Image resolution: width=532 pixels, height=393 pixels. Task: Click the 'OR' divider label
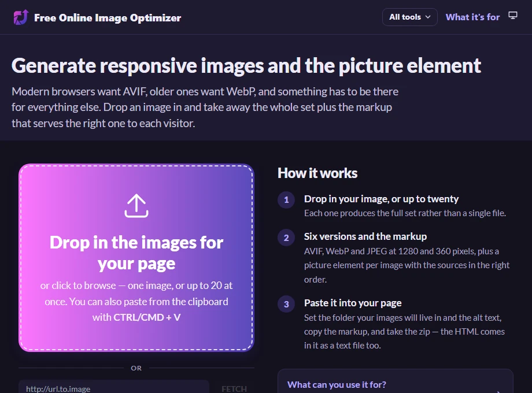136,368
